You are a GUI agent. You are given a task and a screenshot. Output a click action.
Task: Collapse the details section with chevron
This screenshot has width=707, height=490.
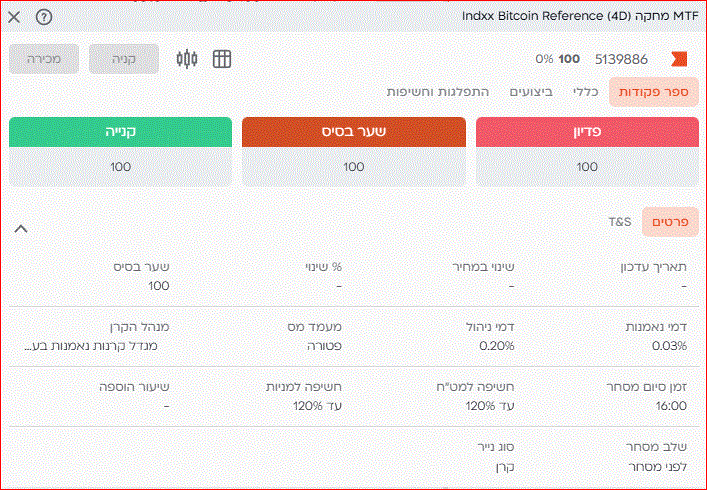[x=21, y=229]
